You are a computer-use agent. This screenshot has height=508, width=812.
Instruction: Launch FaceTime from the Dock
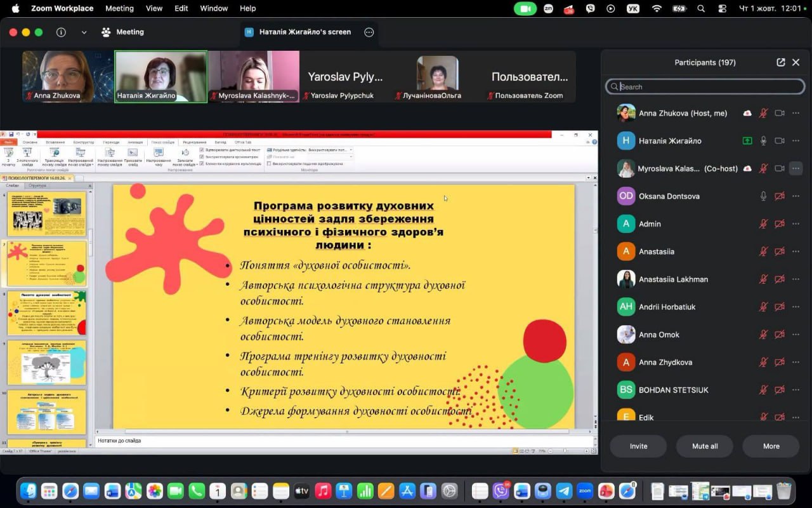pos(176,491)
